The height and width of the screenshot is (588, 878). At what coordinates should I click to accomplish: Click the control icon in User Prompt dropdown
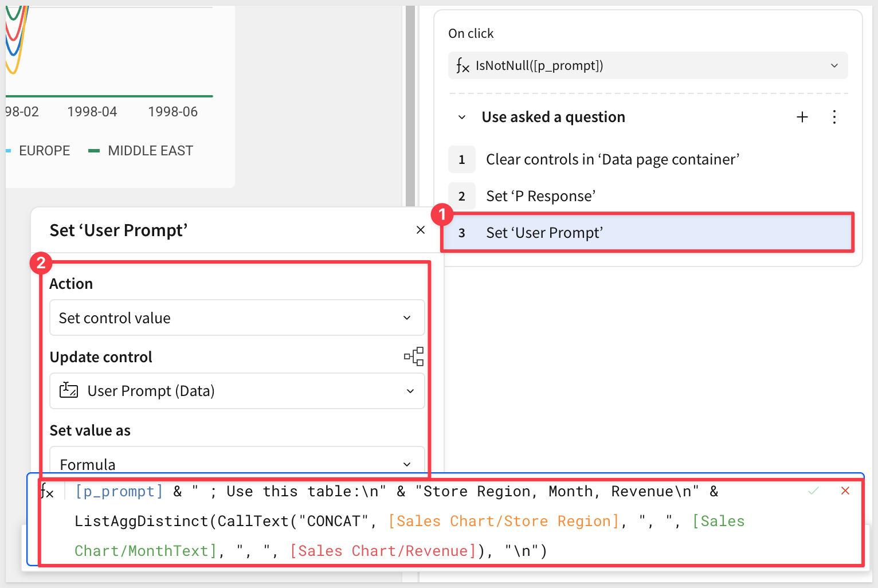pyautogui.click(x=69, y=391)
